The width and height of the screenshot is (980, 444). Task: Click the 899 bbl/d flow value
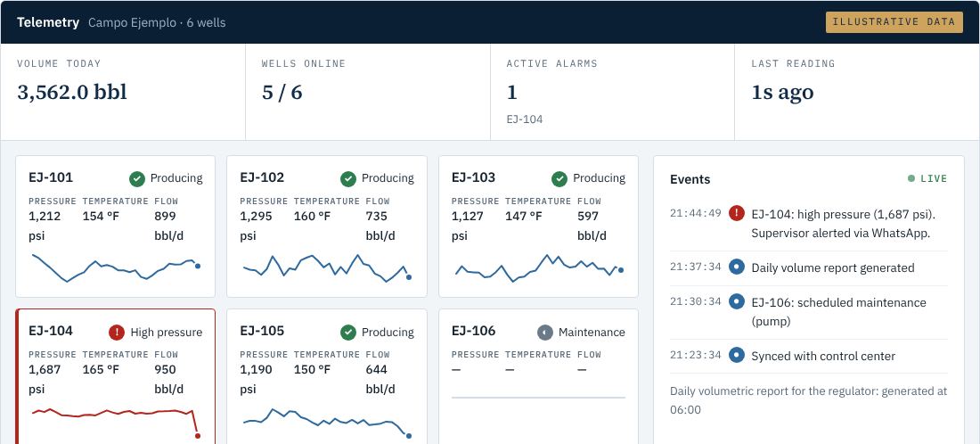pos(168,226)
